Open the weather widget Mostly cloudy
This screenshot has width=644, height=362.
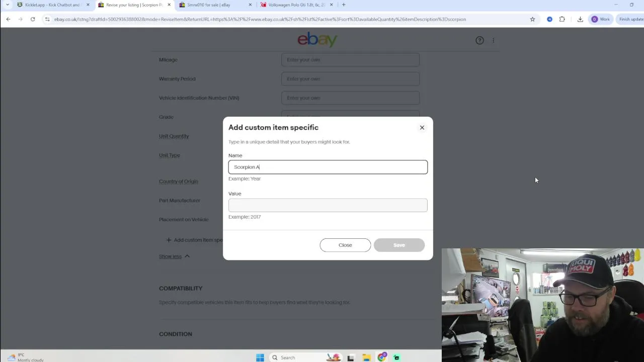(25, 357)
